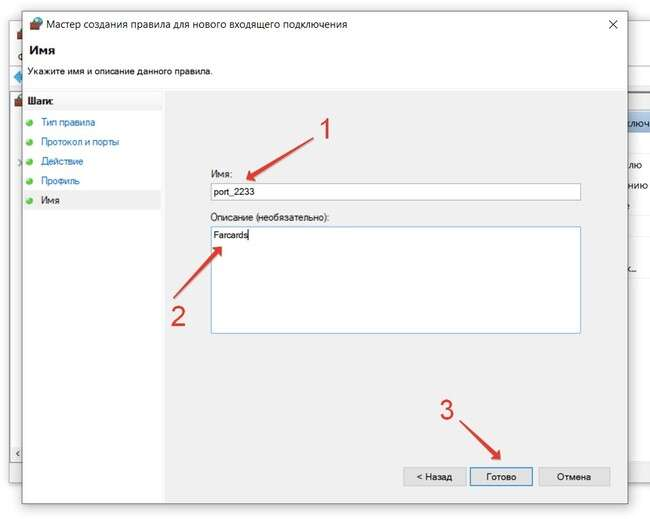Go to the Тип правила step
Viewport: 650px width, 519px height.
[69, 122]
